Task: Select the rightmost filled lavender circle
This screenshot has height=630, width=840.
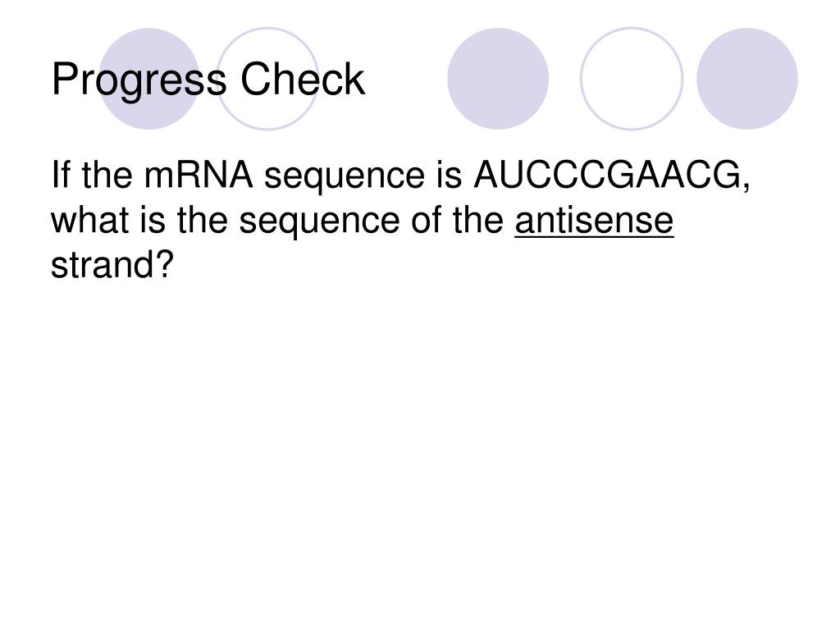Action: [747, 79]
